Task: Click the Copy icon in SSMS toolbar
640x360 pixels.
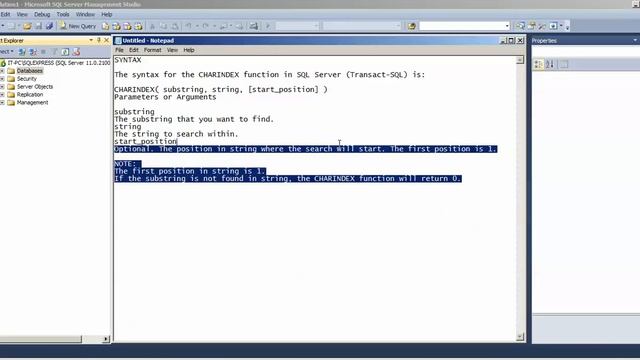Action: tap(163, 26)
